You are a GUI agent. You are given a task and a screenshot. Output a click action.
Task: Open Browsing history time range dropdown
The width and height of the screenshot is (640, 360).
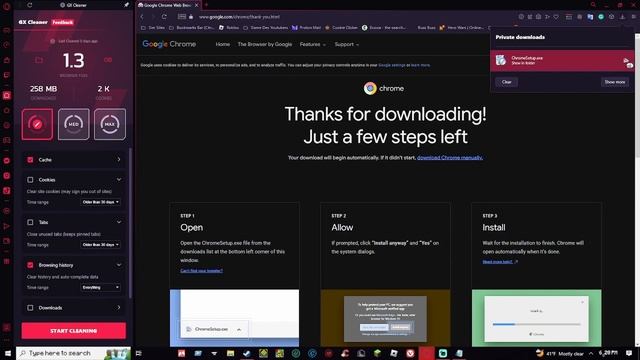pos(100,287)
